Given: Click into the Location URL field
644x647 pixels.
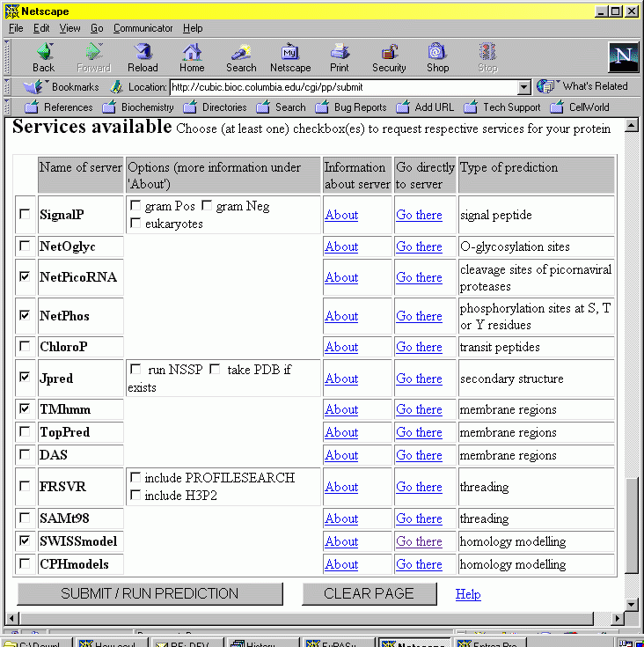Looking at the screenshot, I should (x=344, y=87).
